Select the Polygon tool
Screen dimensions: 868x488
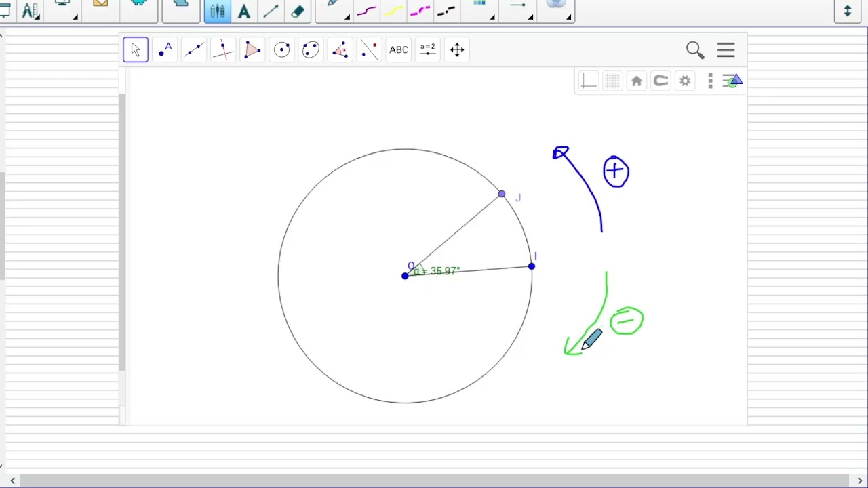click(x=252, y=49)
